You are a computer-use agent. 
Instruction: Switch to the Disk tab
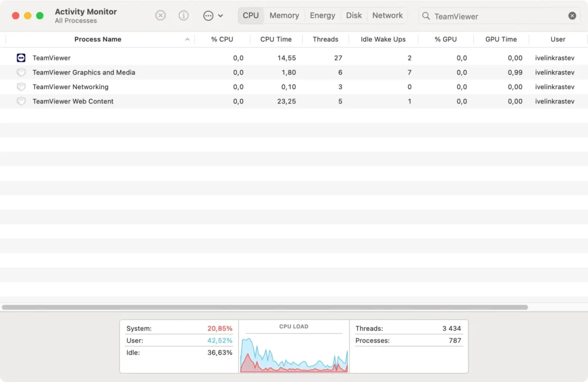point(354,16)
